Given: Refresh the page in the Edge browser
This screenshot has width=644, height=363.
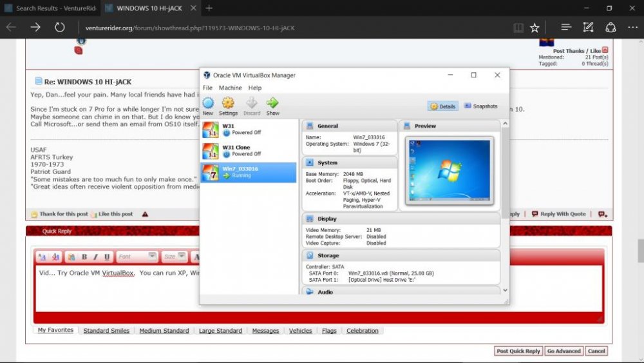Looking at the screenshot, I should pos(60,27).
